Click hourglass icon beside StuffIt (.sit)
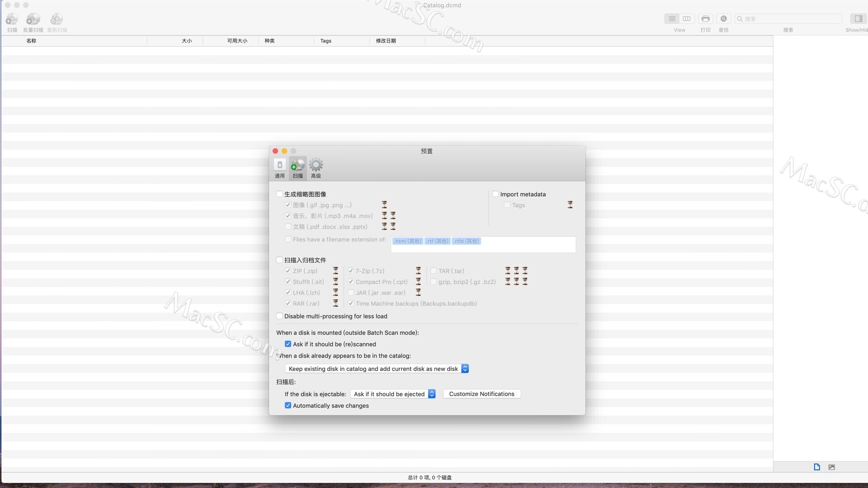 tap(335, 282)
